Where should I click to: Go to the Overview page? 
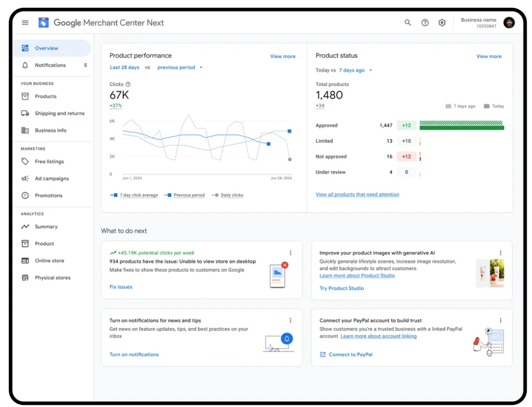click(x=52, y=48)
